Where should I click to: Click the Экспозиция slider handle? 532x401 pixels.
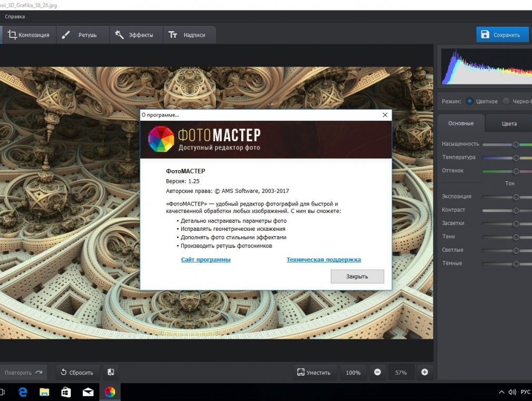tap(516, 197)
